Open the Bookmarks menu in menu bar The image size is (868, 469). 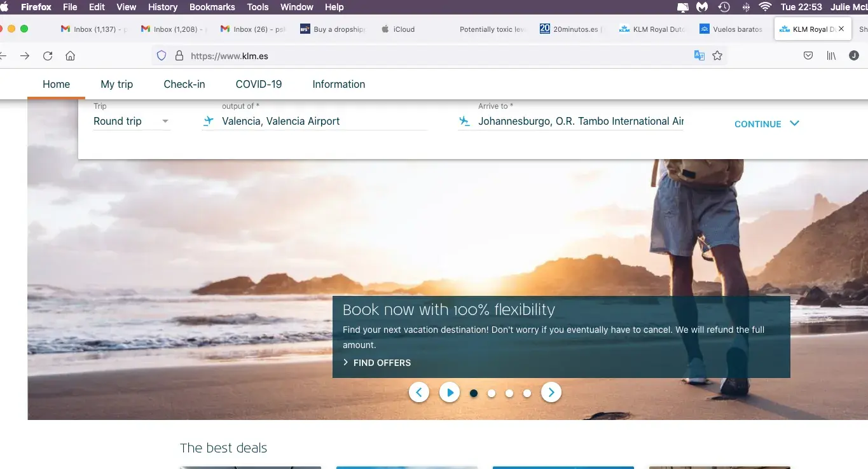pyautogui.click(x=212, y=7)
